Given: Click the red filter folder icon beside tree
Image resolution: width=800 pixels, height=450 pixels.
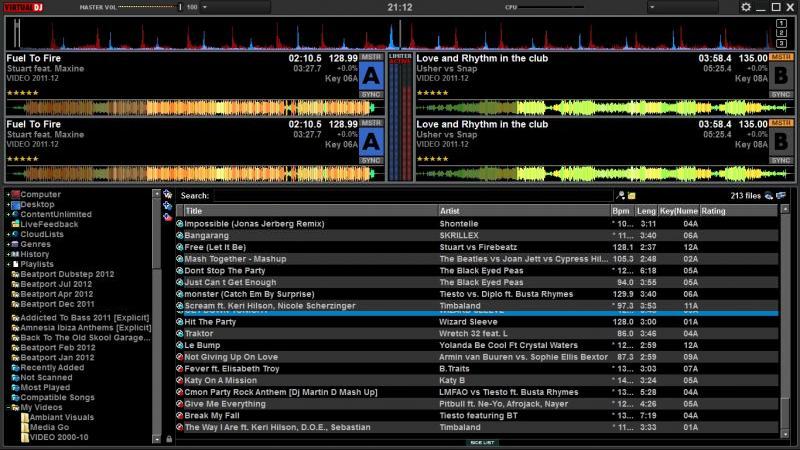Looking at the screenshot, I should tap(167, 217).
